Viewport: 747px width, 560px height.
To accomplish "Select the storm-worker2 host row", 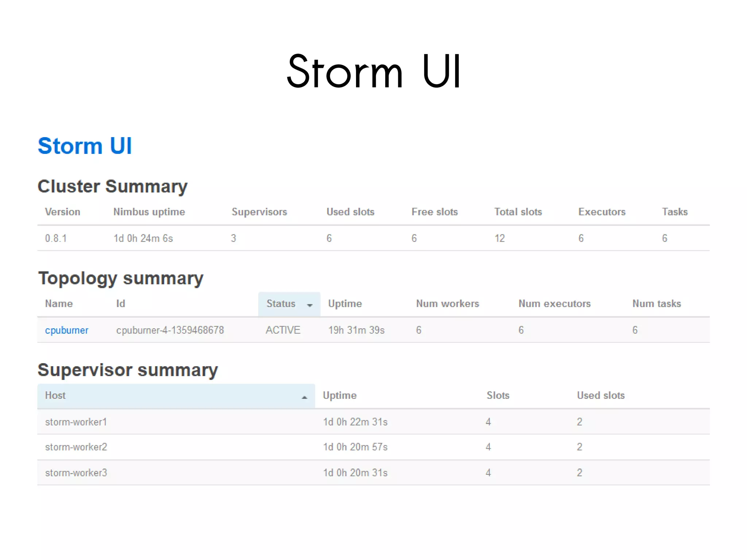I will coord(373,447).
